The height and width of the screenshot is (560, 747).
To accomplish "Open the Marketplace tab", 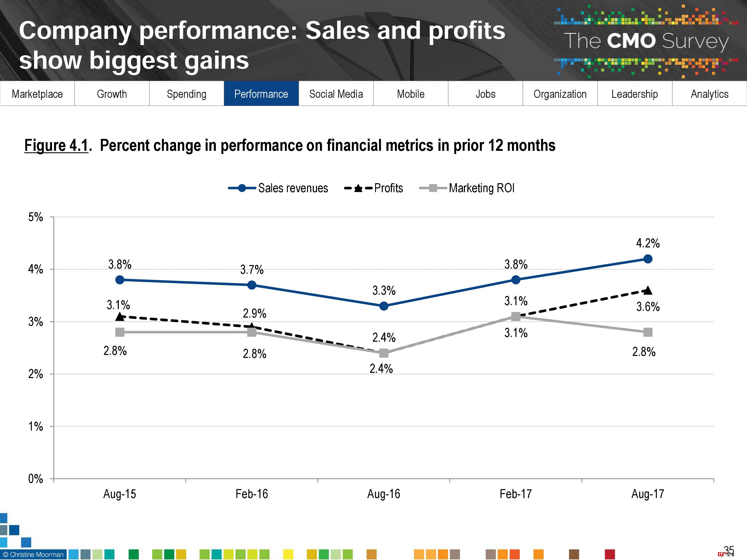I will pyautogui.click(x=37, y=94).
